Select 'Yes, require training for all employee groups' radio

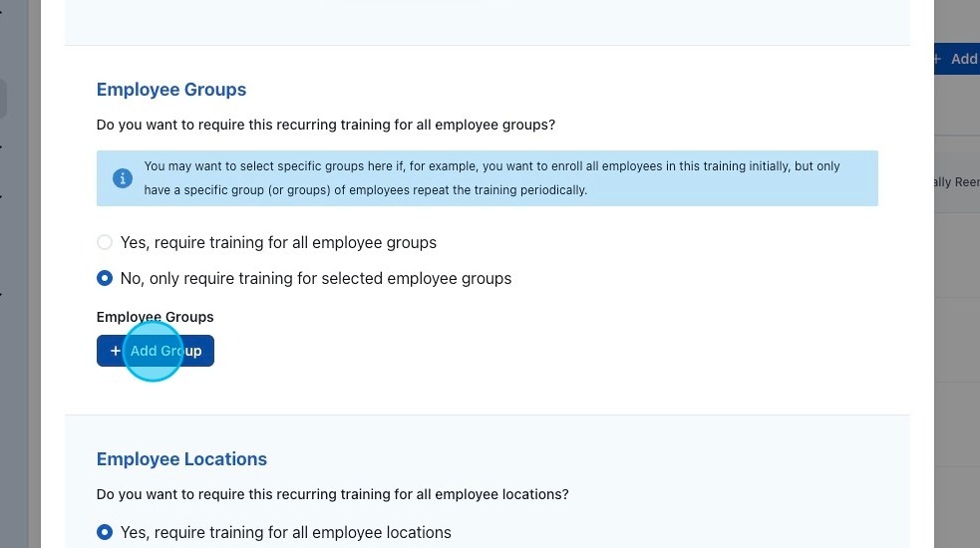pos(105,242)
